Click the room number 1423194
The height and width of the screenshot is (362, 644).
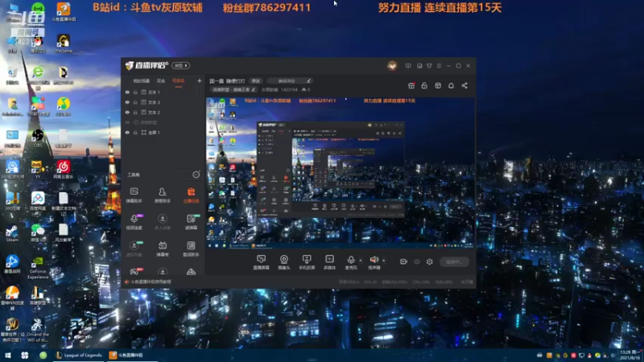coord(289,89)
